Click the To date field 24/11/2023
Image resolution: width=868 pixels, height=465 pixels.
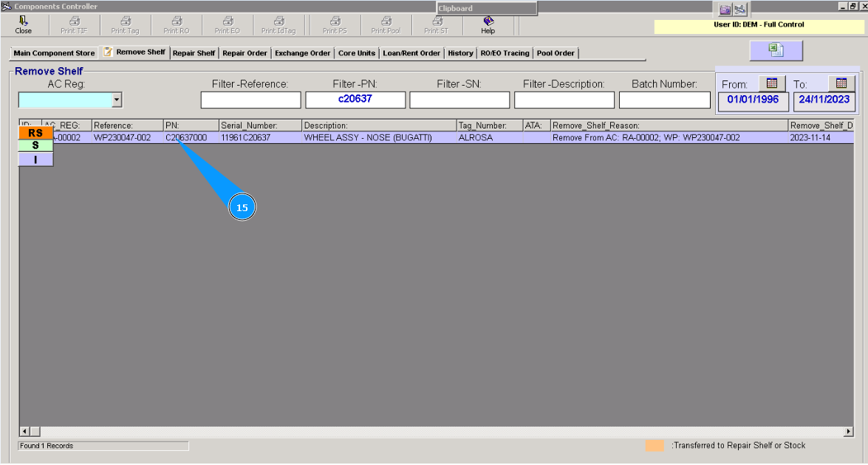pyautogui.click(x=824, y=102)
